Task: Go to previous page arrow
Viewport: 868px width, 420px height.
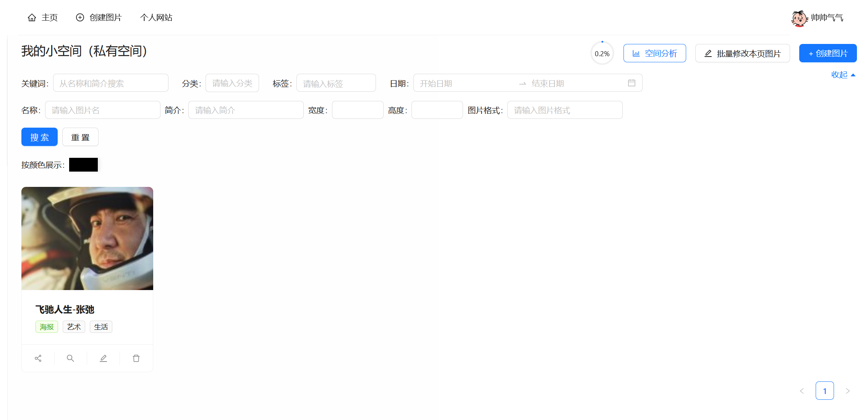Action: tap(802, 391)
